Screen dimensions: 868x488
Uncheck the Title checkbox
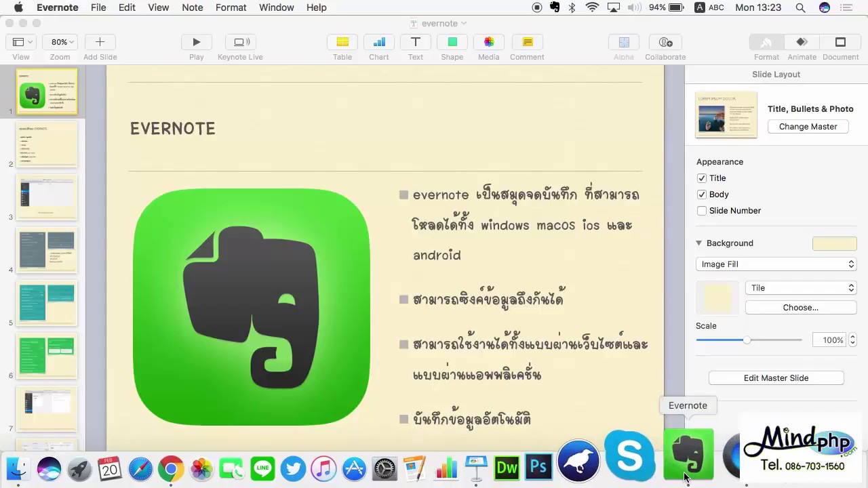pos(702,178)
